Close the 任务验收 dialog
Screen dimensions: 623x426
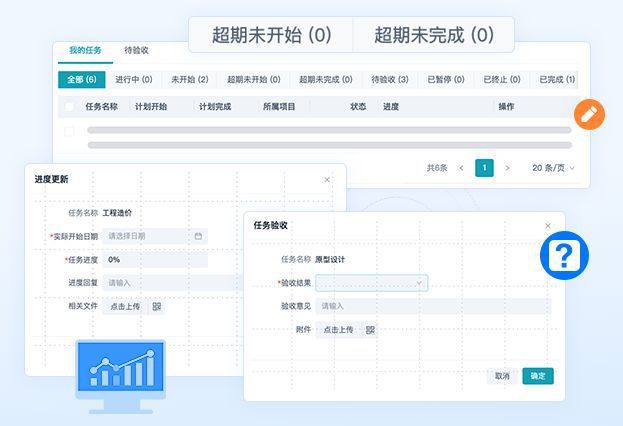pyautogui.click(x=548, y=226)
